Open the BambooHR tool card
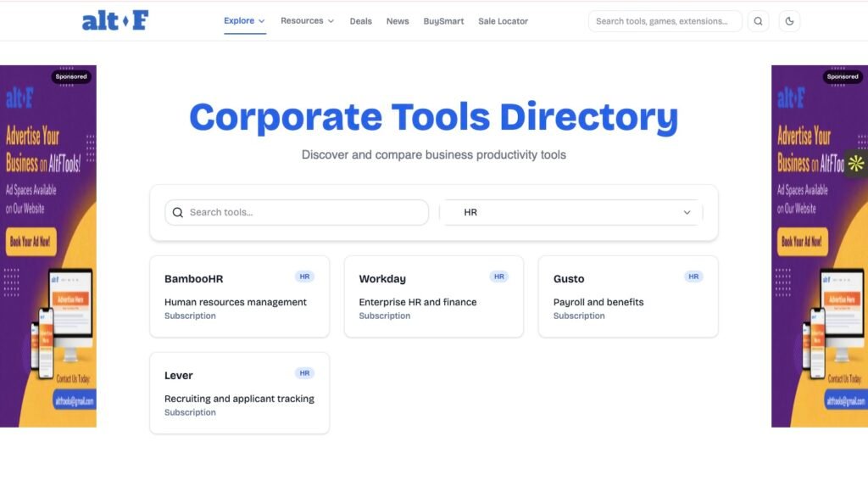Viewport: 868px width, 492px height. 239,296
